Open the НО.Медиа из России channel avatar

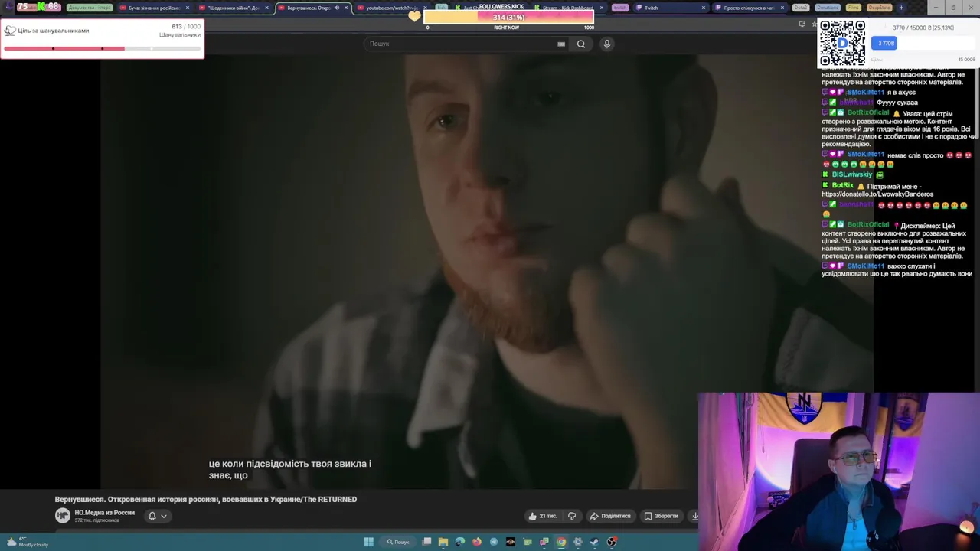point(63,516)
